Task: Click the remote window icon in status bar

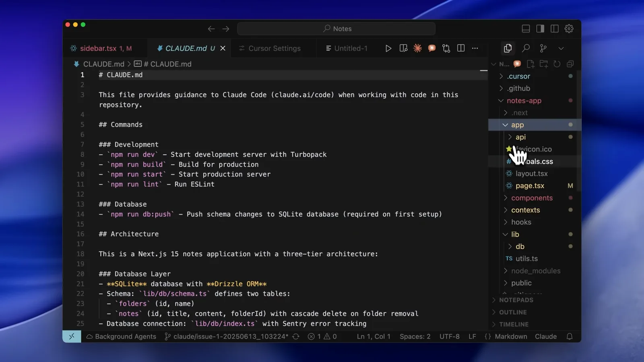Action: (x=72, y=336)
